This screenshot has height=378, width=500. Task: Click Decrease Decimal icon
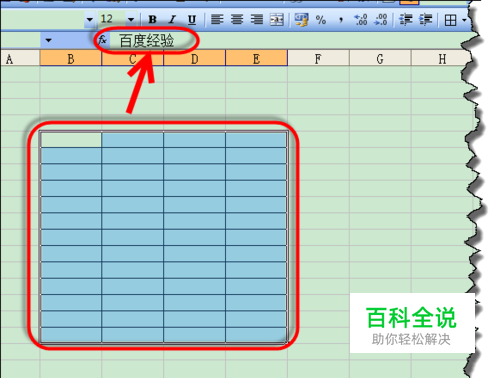coord(381,20)
